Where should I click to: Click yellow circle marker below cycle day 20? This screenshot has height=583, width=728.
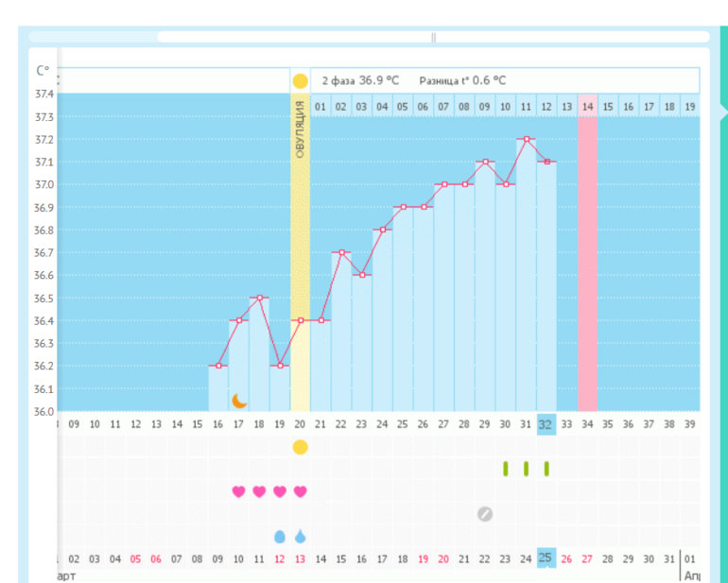click(x=300, y=447)
